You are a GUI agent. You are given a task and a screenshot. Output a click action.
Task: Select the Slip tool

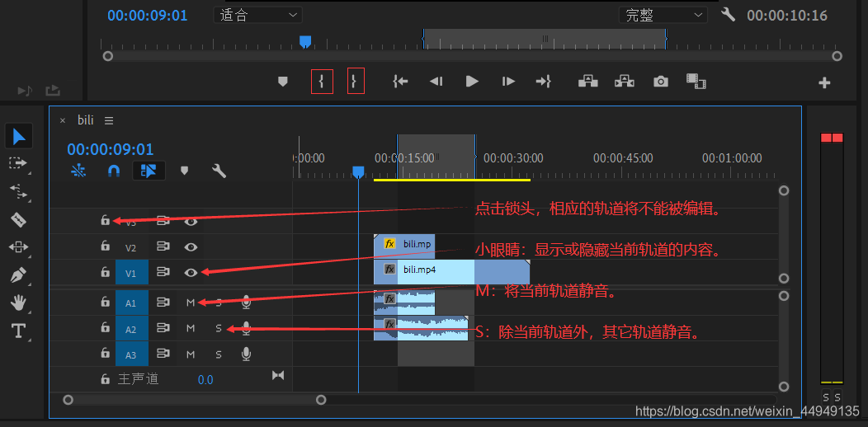(18, 246)
